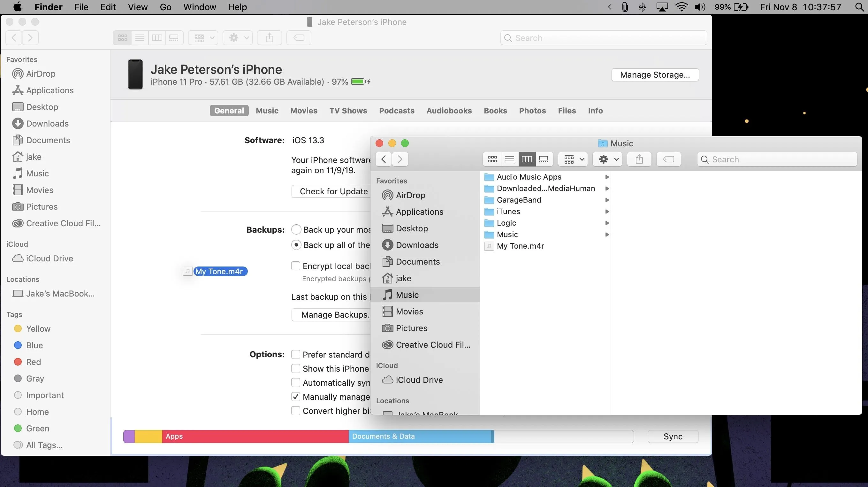Viewport: 868px width, 487px height.
Task: Click Apps segment of storage bar
Action: [255, 437]
